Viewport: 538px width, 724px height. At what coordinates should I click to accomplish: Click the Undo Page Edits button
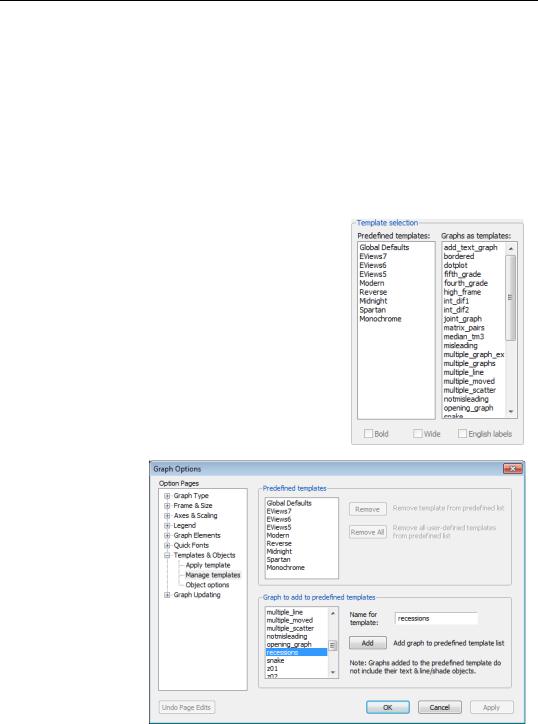click(187, 707)
